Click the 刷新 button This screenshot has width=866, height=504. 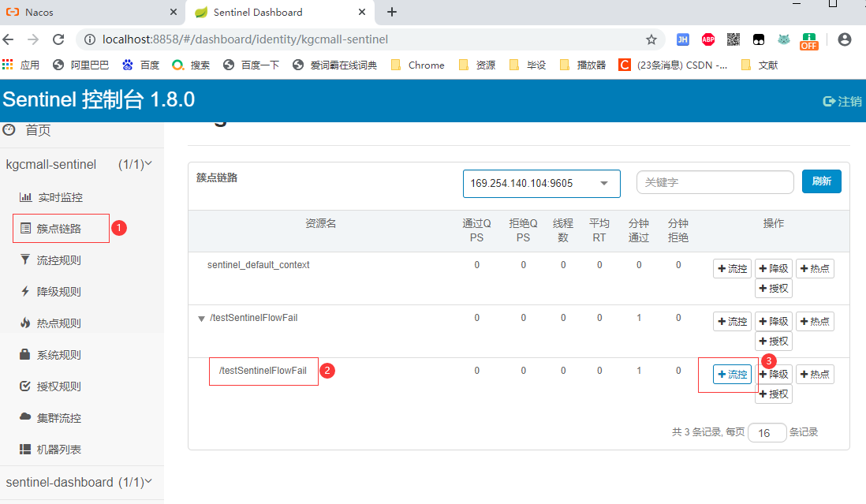click(x=821, y=181)
